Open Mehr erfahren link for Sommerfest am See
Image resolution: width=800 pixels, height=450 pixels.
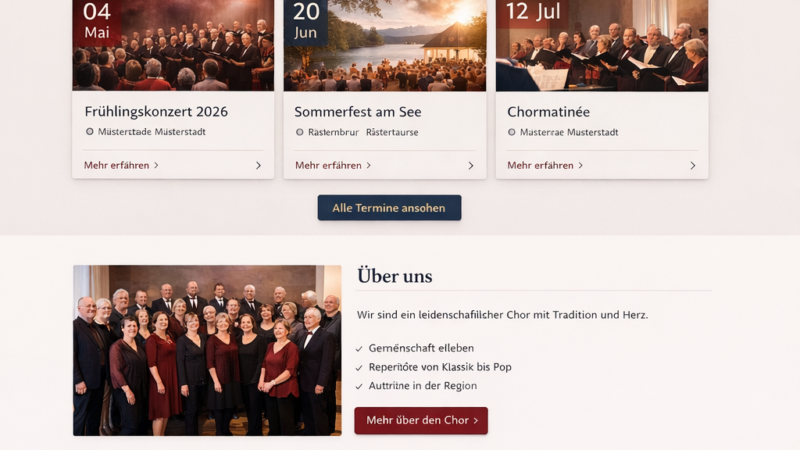333,165
